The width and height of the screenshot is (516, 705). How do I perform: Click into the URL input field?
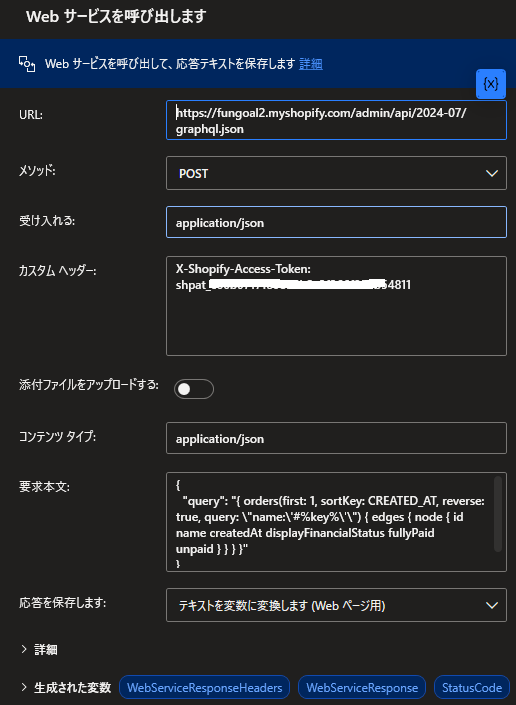pos(336,120)
